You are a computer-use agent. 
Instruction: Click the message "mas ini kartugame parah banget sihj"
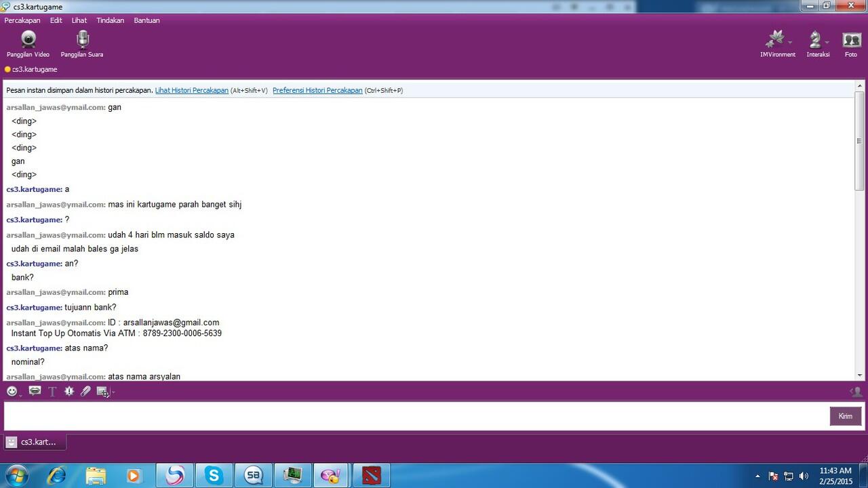[175, 205]
